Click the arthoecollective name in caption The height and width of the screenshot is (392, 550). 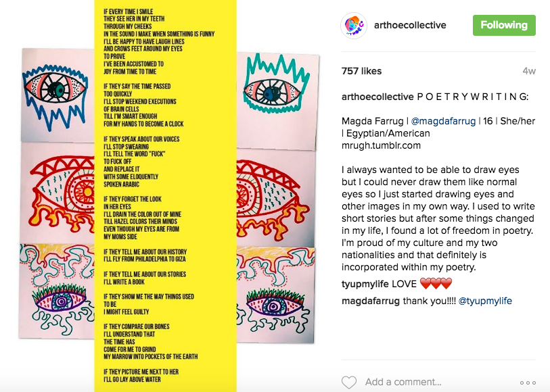(x=377, y=97)
